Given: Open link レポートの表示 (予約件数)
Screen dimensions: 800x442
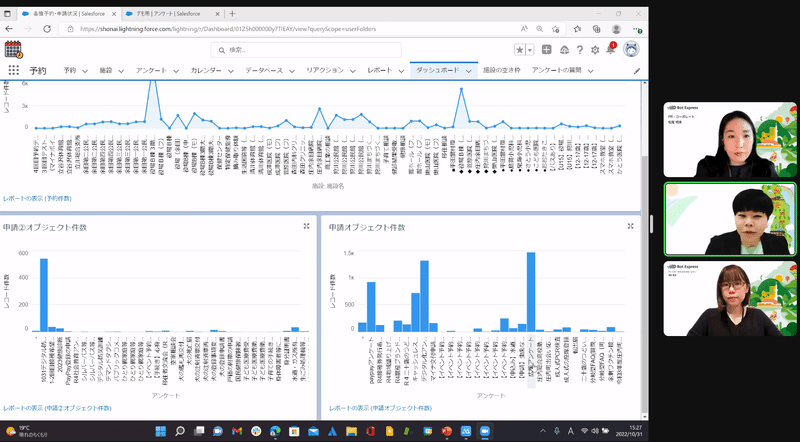Looking at the screenshot, I should (x=37, y=198).
